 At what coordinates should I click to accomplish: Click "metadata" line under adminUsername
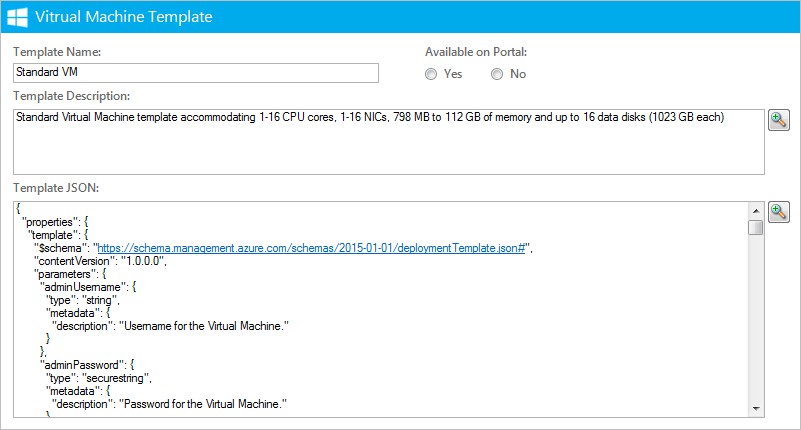[x=78, y=313]
